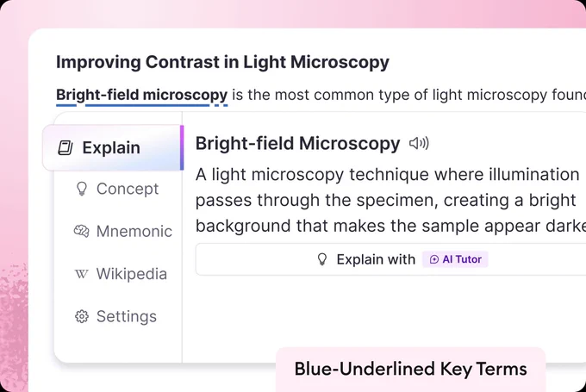The height and width of the screenshot is (392, 586).
Task: Click the Bright-field Microscopy popup heading
Action: [297, 144]
